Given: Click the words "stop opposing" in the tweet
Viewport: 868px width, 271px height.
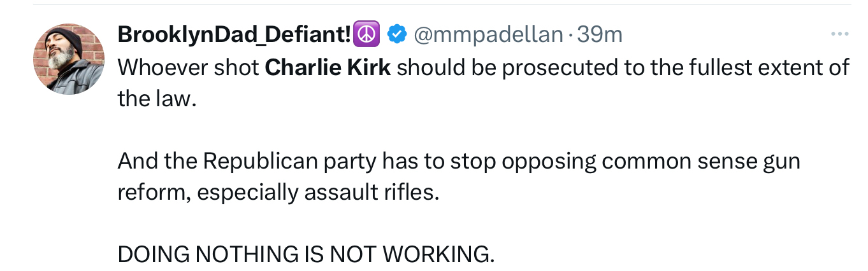Looking at the screenshot, I should click(523, 161).
